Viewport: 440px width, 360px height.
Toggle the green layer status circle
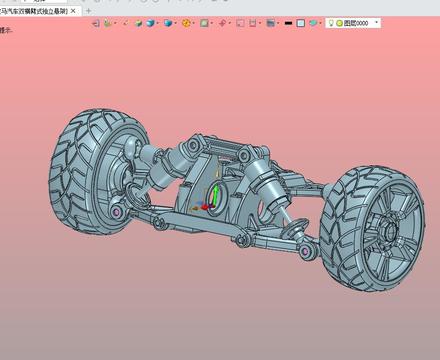[x=339, y=23]
